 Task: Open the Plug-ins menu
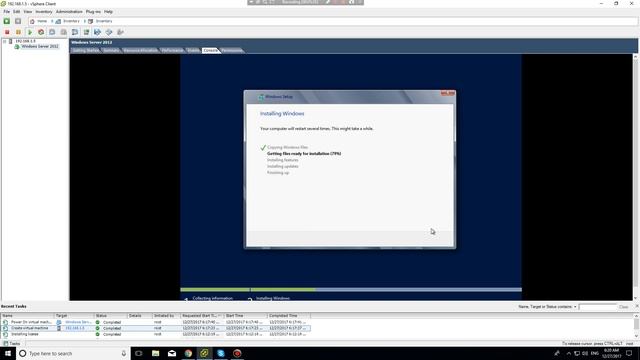(93, 12)
